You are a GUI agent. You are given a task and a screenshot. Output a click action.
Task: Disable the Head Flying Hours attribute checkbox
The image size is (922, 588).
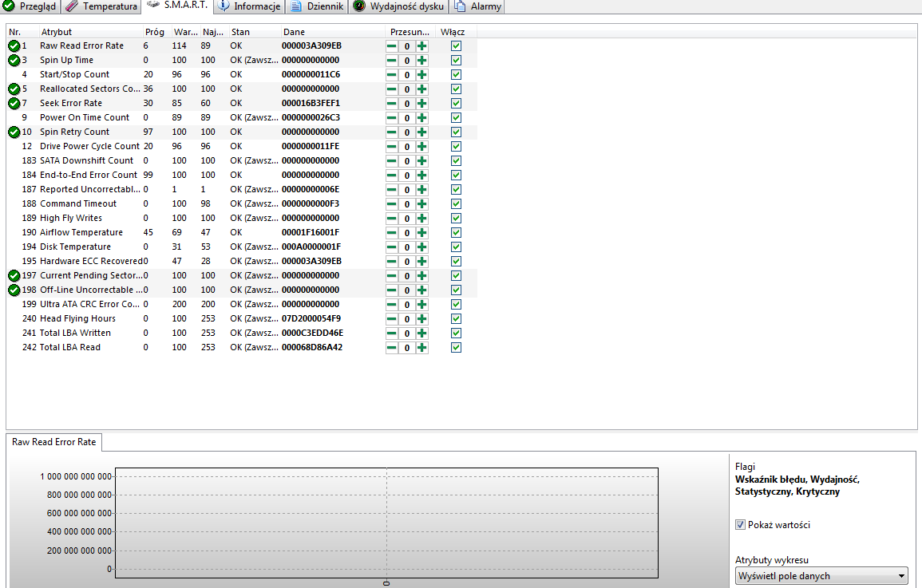[x=456, y=319]
